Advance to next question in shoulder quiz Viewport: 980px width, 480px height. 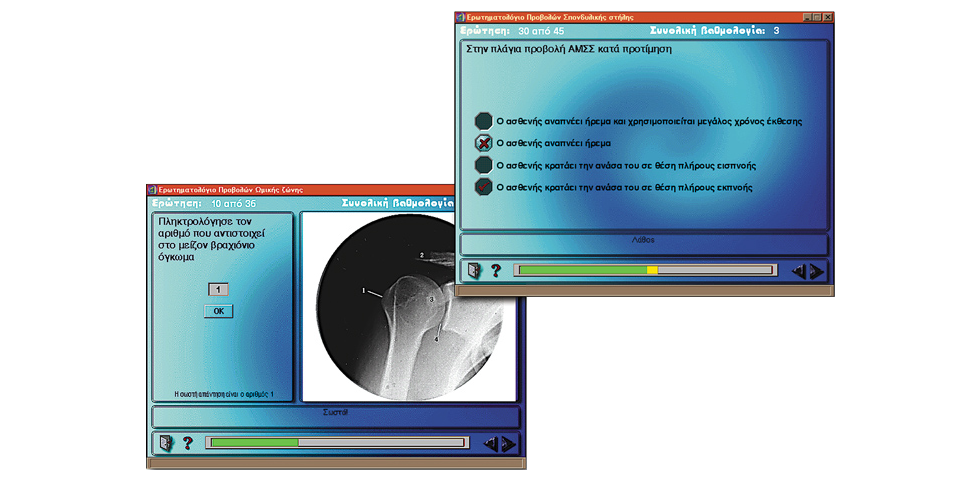(508, 443)
